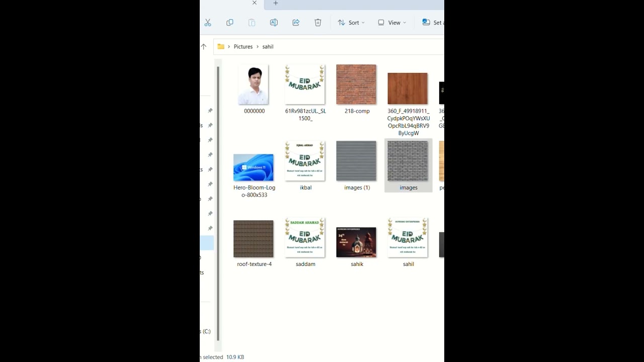Close the current Explorer tab
This screenshot has width=644, height=362.
(x=255, y=3)
